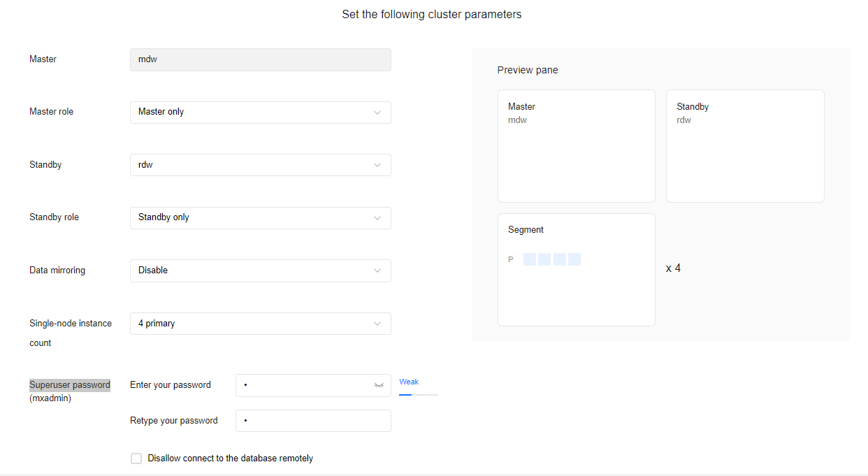Enable Disallow connect to database remotely checkbox
868x476 pixels.
(136, 459)
